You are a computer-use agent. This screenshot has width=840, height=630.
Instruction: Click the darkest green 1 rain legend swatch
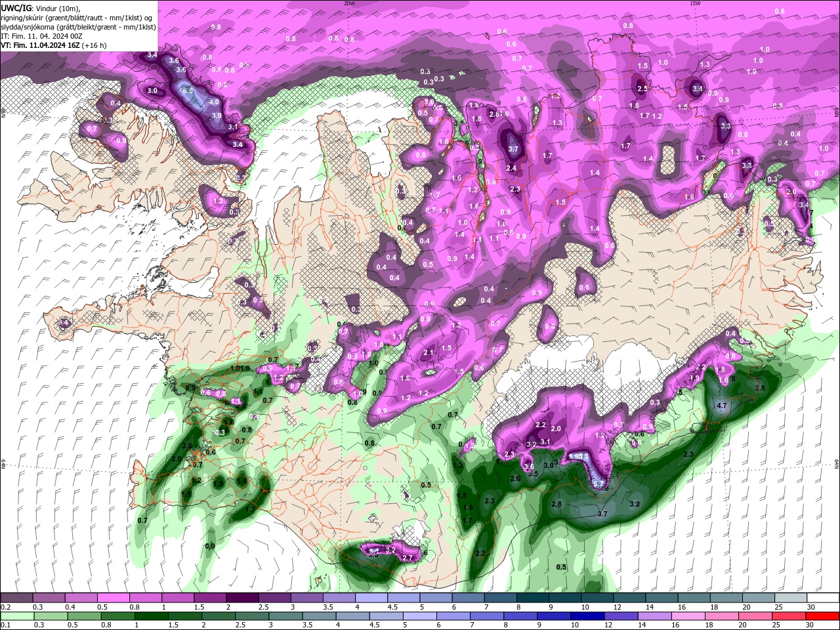(x=151, y=616)
